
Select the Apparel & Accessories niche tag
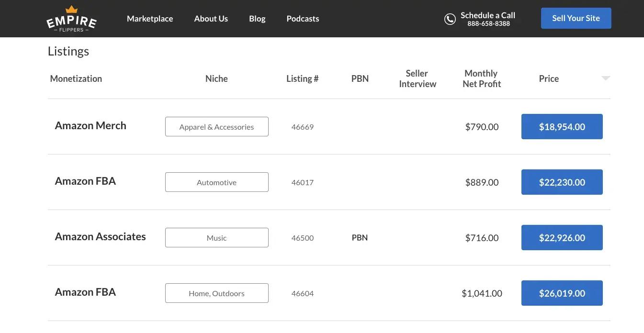(x=216, y=127)
